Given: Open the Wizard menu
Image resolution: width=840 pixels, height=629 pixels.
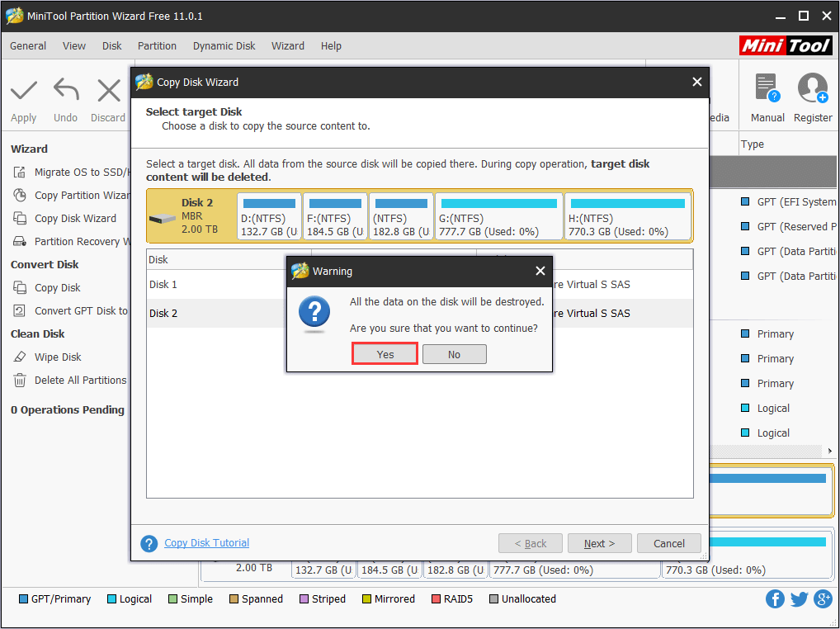Looking at the screenshot, I should 288,46.
